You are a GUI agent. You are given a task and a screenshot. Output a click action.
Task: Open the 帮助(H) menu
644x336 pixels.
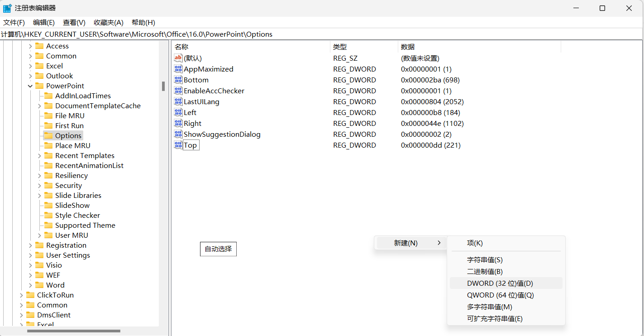click(143, 22)
